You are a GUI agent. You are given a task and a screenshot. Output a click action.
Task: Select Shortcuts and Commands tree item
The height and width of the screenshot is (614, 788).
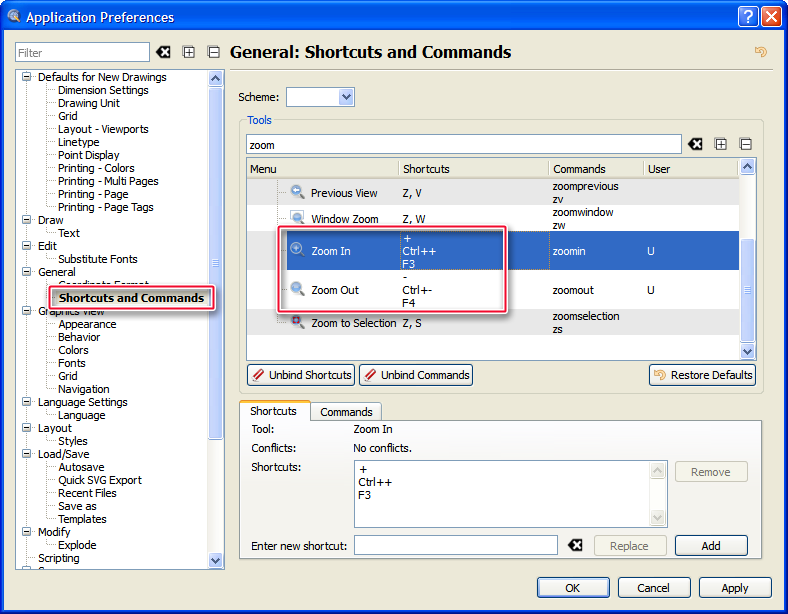click(131, 298)
